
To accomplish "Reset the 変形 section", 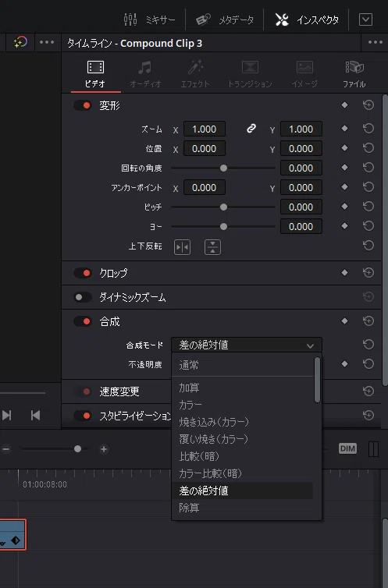I will tap(368, 105).
